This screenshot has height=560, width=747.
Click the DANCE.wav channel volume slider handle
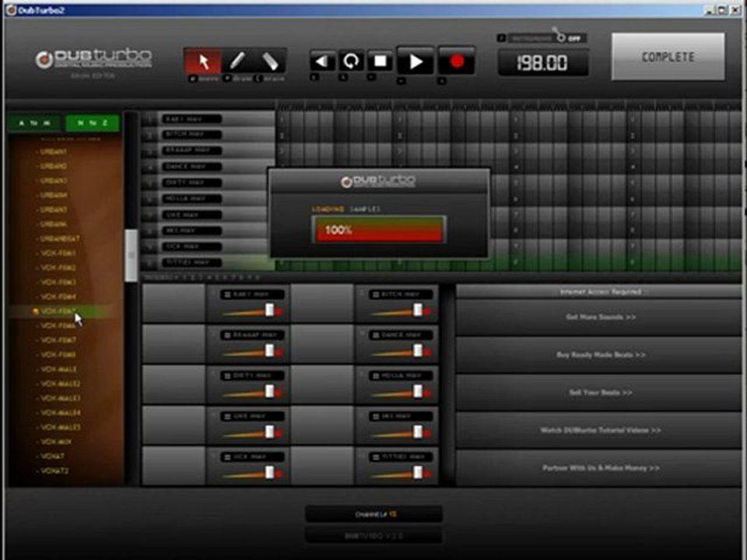coord(418,351)
